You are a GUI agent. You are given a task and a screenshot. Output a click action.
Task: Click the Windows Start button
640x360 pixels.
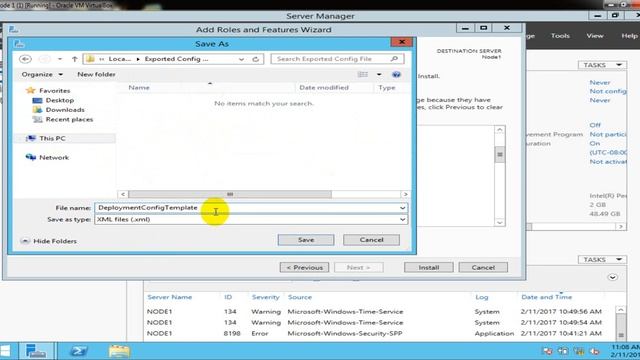click(x=5, y=351)
